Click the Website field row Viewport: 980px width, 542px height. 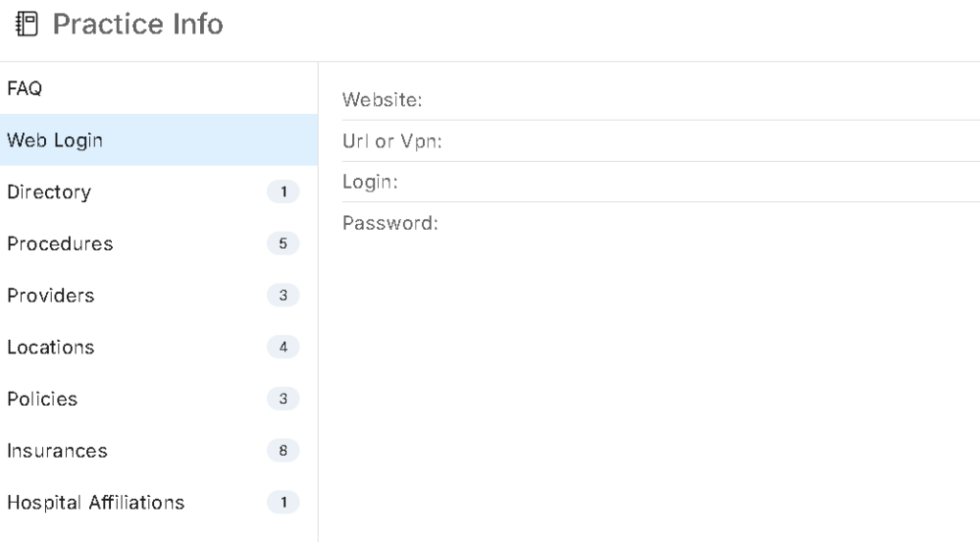tap(660, 100)
